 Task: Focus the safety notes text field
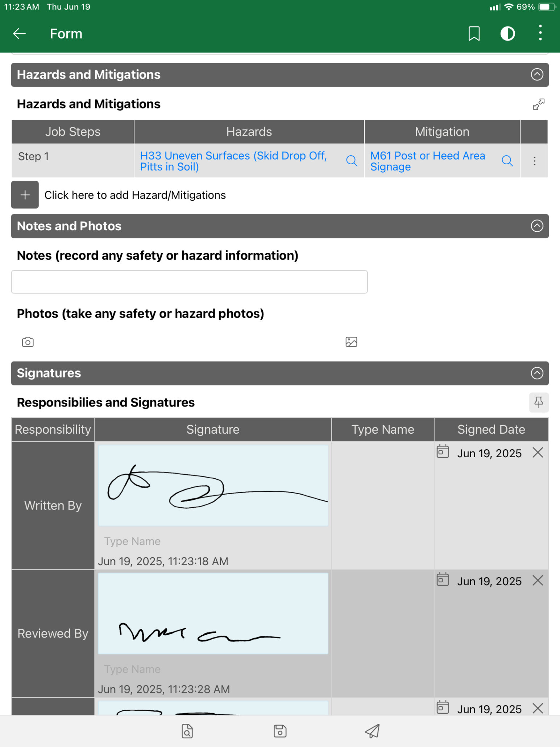coord(189,282)
